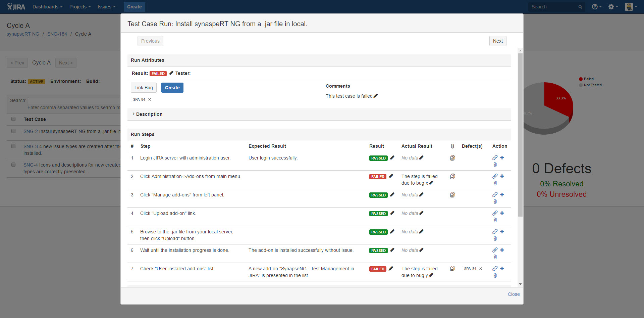The image size is (644, 318).
Task: Edit result pencil for step 2
Action: (x=391, y=176)
